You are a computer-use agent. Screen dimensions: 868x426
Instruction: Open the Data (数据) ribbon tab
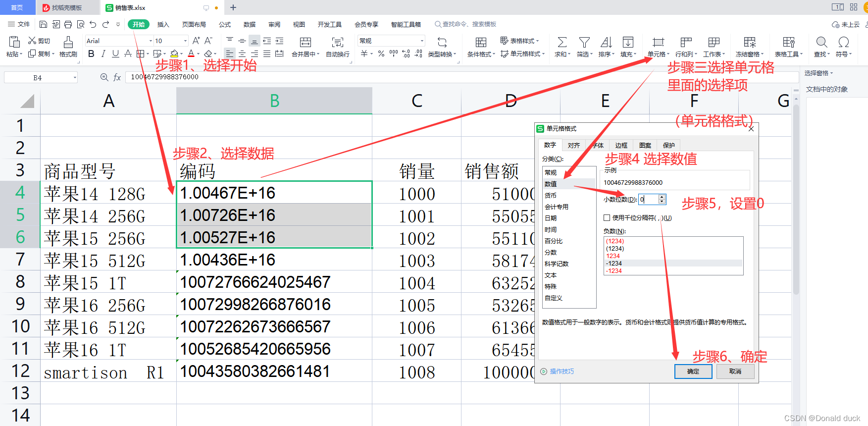click(250, 24)
